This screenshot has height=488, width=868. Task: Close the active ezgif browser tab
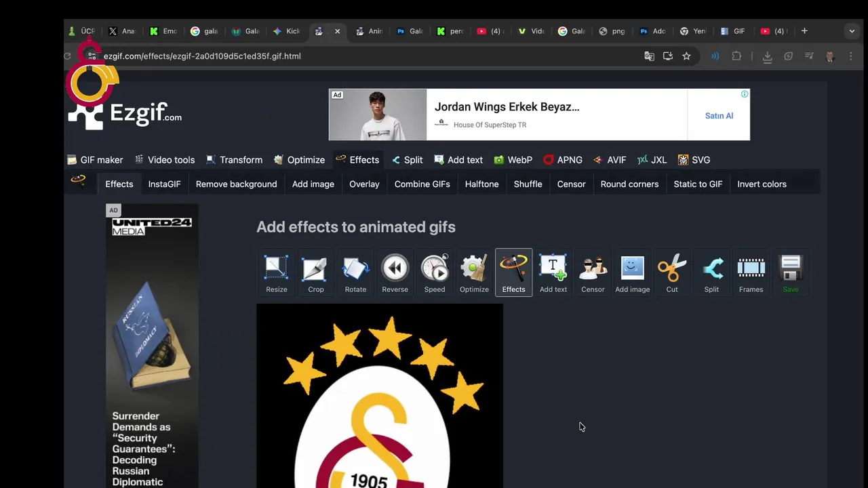pyautogui.click(x=337, y=31)
